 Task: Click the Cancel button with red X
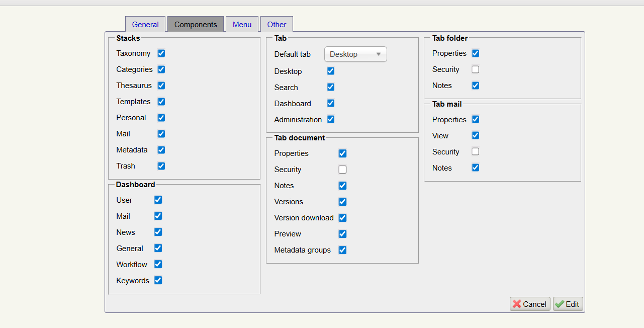click(529, 304)
